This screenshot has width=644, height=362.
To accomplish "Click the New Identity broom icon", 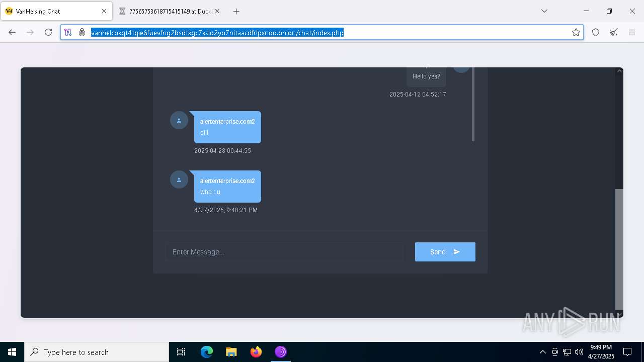I will tap(614, 32).
